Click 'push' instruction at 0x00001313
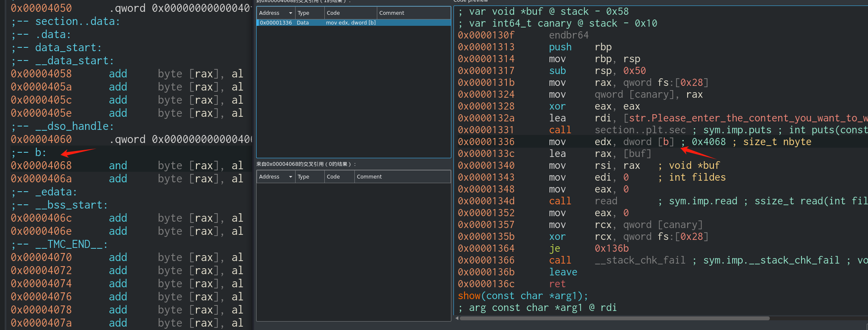868x330 pixels. [x=560, y=47]
